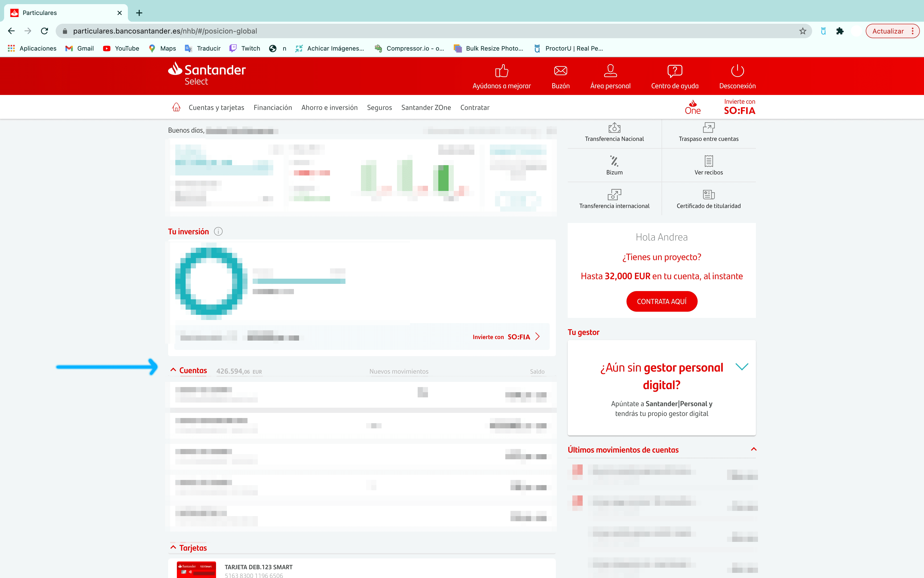
Task: Click info icon next to Tu inversión
Action: click(x=218, y=232)
